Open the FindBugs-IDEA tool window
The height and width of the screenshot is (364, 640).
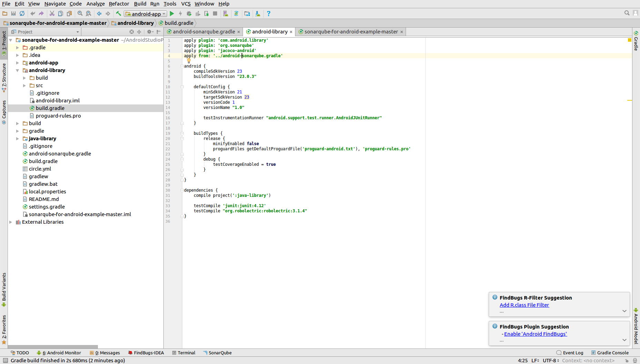(146, 353)
